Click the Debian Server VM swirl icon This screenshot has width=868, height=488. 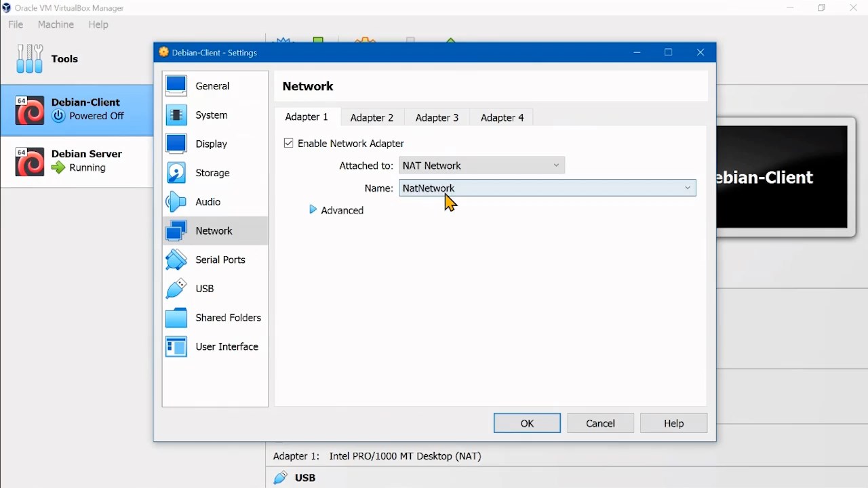pos(30,162)
